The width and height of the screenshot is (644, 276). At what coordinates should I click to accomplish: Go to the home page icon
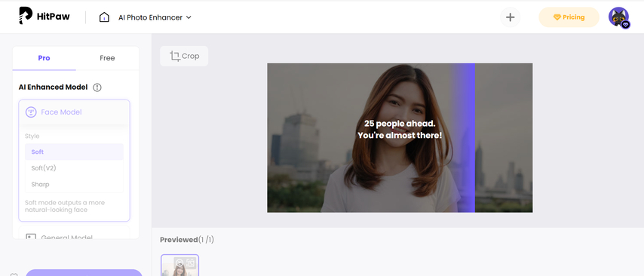click(104, 17)
